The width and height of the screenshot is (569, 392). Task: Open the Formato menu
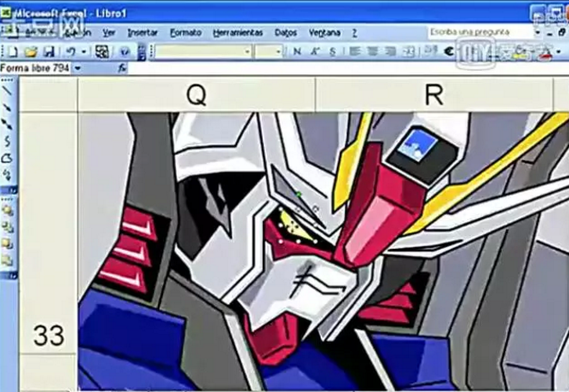click(x=186, y=33)
